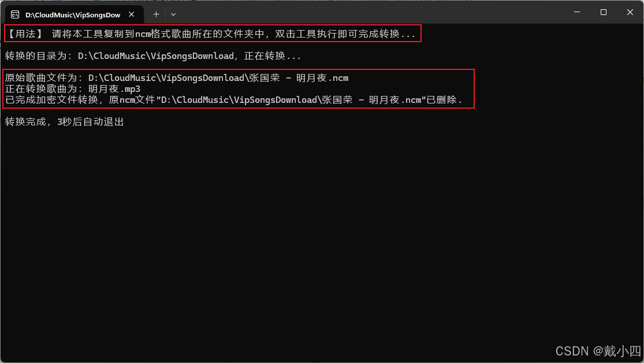Open a new tab with the plus button
The height and width of the screenshot is (363, 644).
click(156, 14)
